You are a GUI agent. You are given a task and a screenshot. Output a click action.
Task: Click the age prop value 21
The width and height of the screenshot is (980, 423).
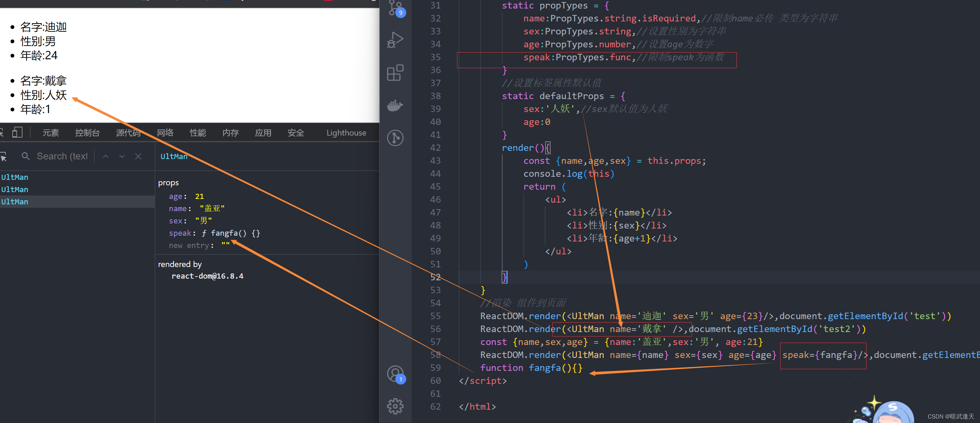click(x=199, y=196)
